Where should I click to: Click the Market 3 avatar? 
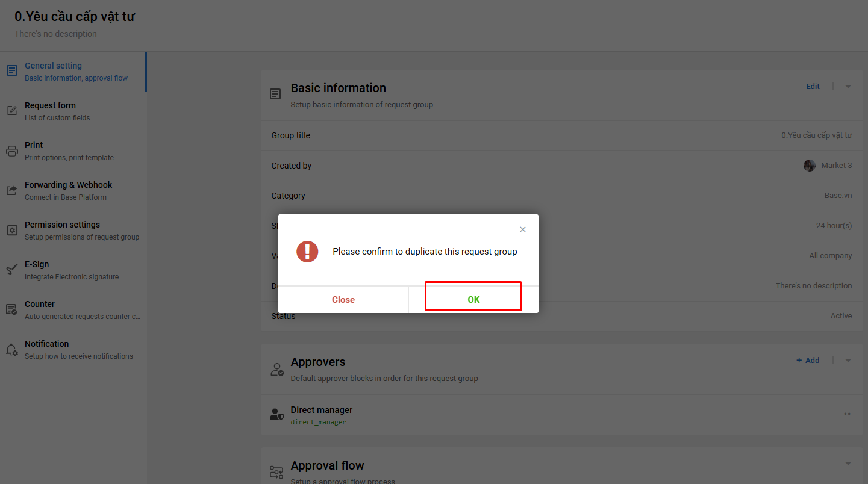pyautogui.click(x=810, y=166)
